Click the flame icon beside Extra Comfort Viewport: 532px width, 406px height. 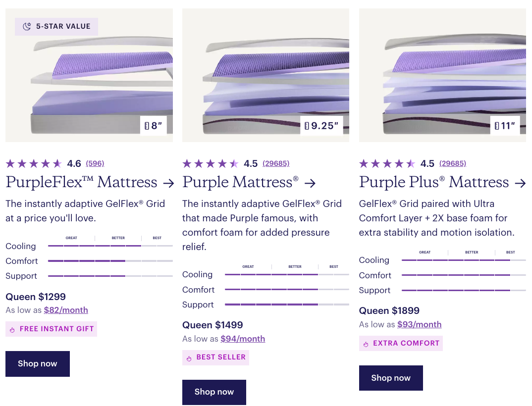[366, 344]
